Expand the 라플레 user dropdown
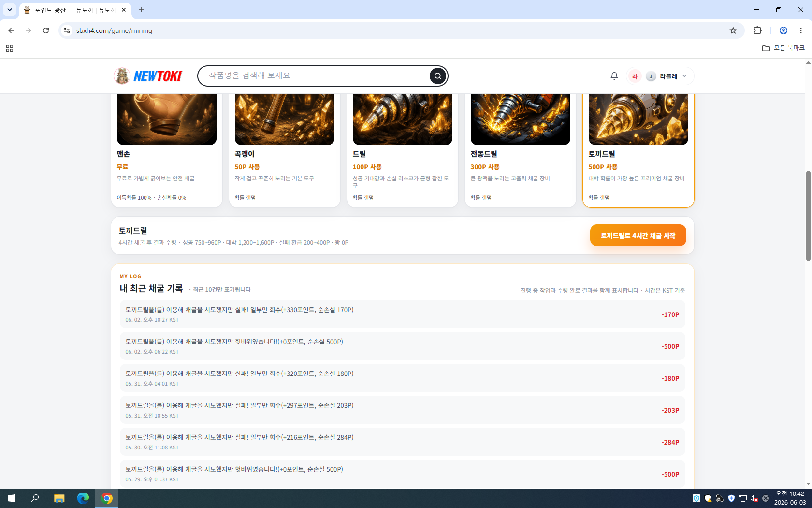The image size is (812, 508). tap(660, 76)
